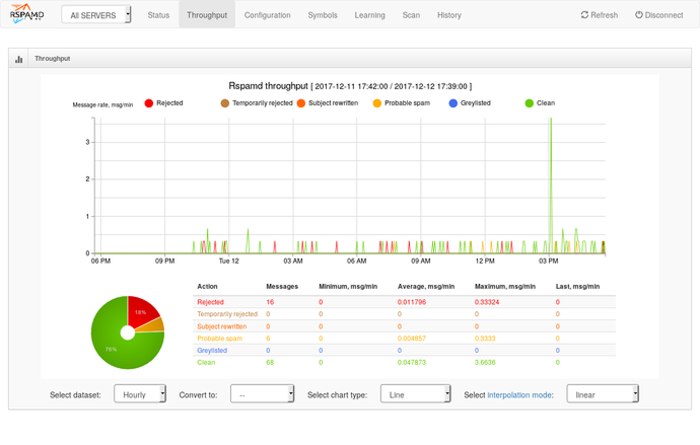The height and width of the screenshot is (445, 700).
Task: Go to the Symbols tab
Action: (322, 15)
